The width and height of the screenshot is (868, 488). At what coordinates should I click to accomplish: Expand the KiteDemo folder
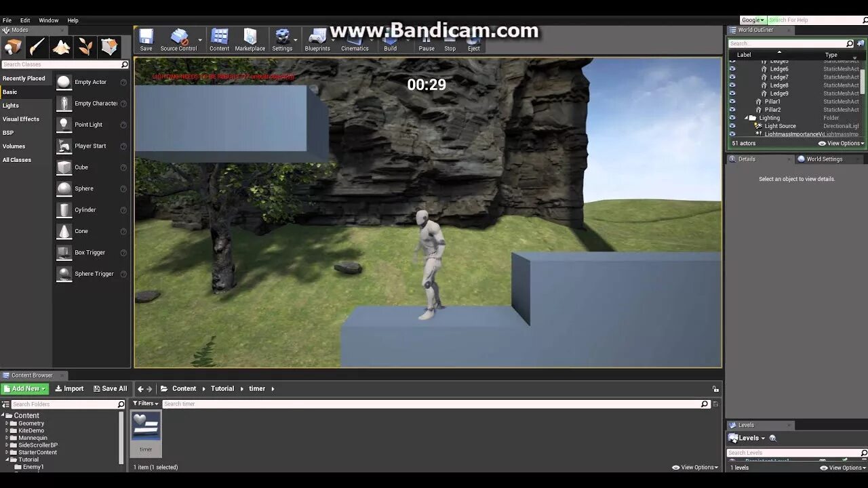(x=7, y=430)
